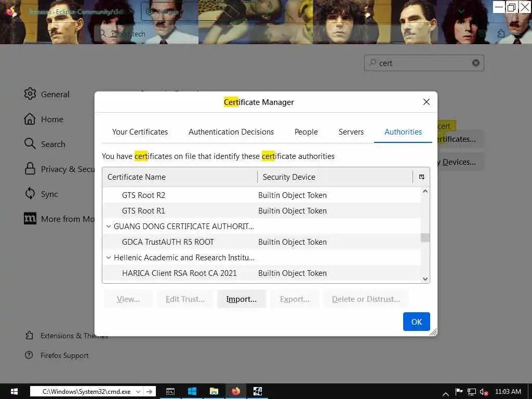Select the GTS Root R2 certificate row
This screenshot has width=532, height=399.
pyautogui.click(x=261, y=195)
